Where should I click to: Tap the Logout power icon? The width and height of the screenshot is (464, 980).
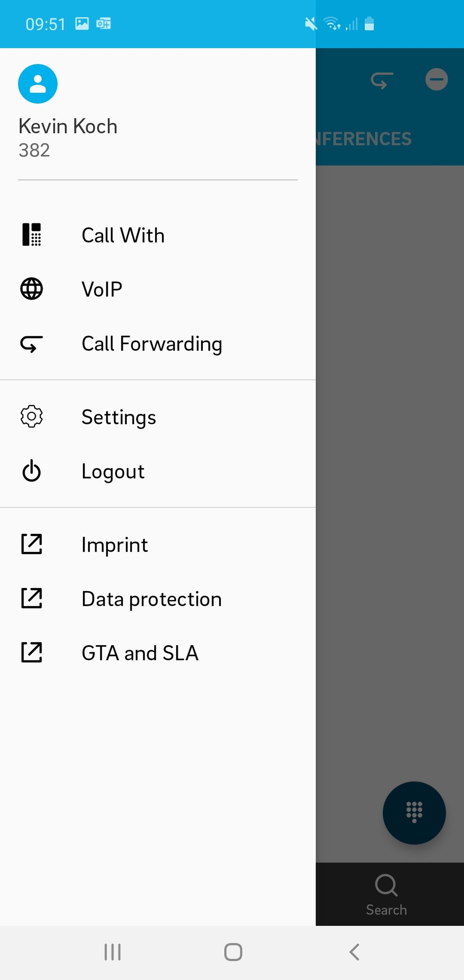(32, 471)
